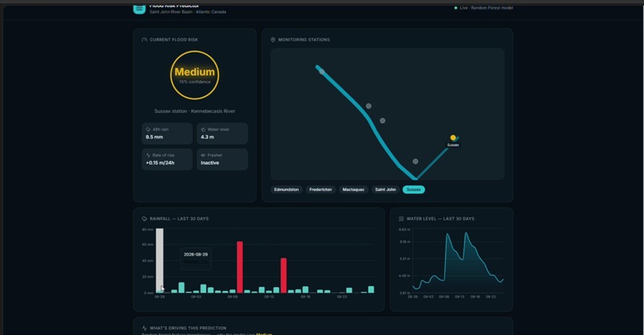Screen dimensions: 644x335
Task: Click the map pin icon beside Monitoring Stations
Action: (x=272, y=40)
